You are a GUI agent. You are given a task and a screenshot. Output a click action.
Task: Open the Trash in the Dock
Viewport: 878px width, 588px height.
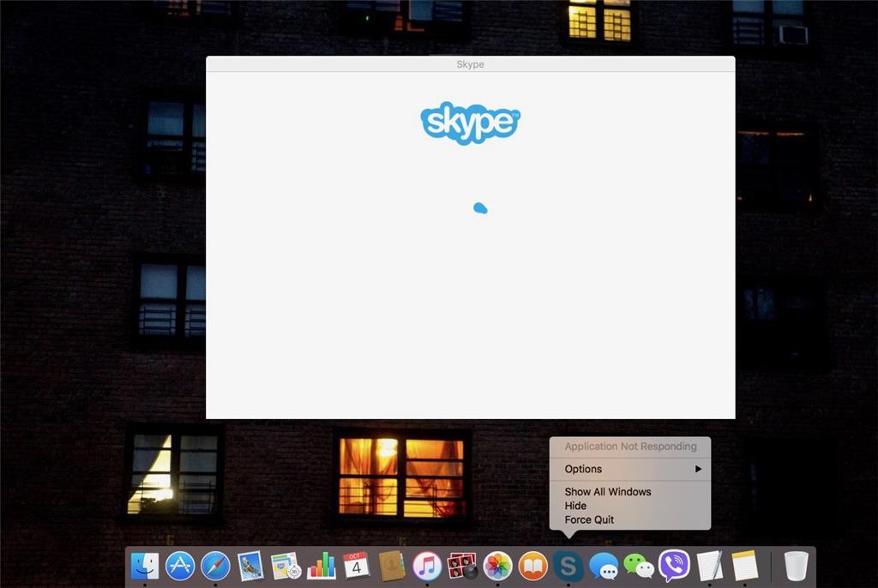(796, 566)
